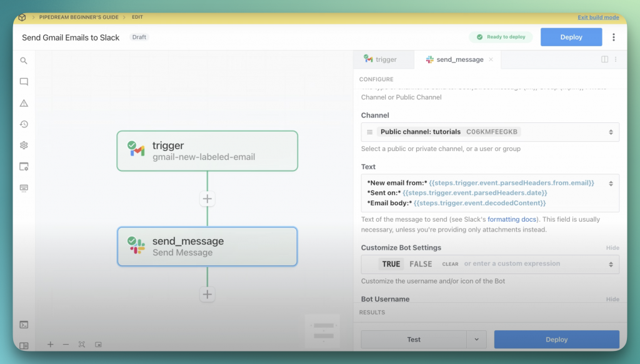This screenshot has height=364, width=640.
Task: Toggle split panel layout icon
Action: coord(604,59)
